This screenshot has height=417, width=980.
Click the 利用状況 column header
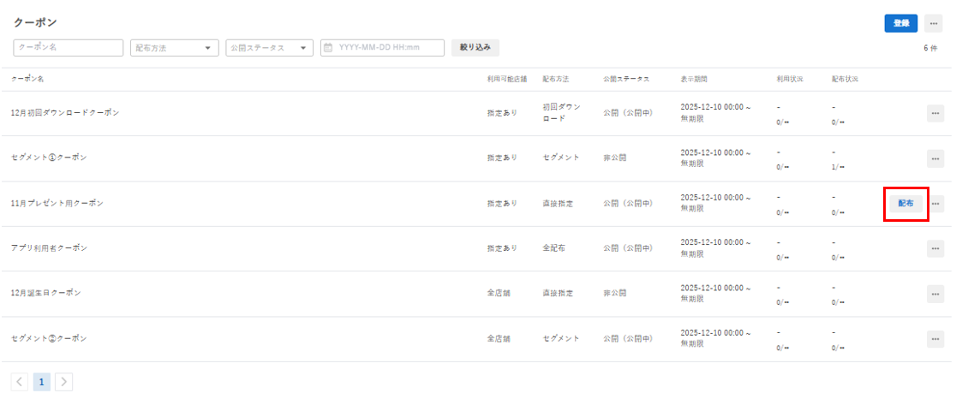click(789, 80)
